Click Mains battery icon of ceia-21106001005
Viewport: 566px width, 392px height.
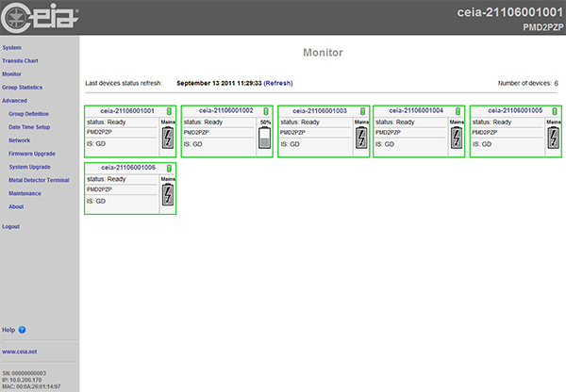point(554,138)
